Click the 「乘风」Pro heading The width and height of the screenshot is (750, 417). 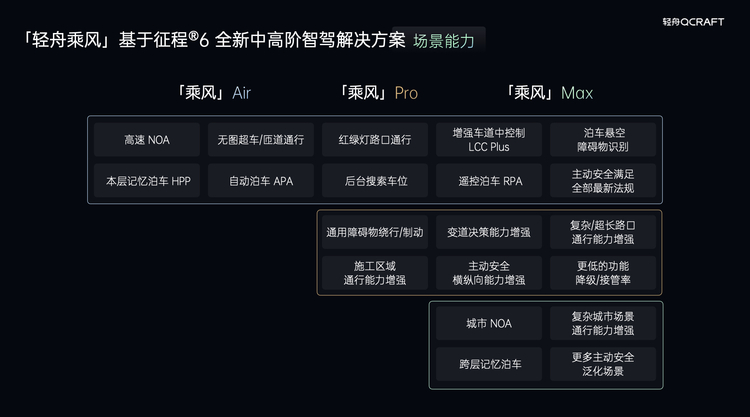click(x=379, y=93)
